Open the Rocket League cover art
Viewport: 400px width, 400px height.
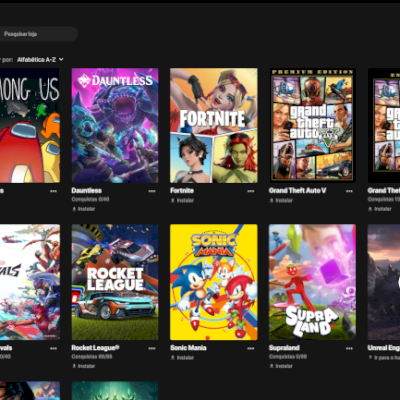(115, 282)
